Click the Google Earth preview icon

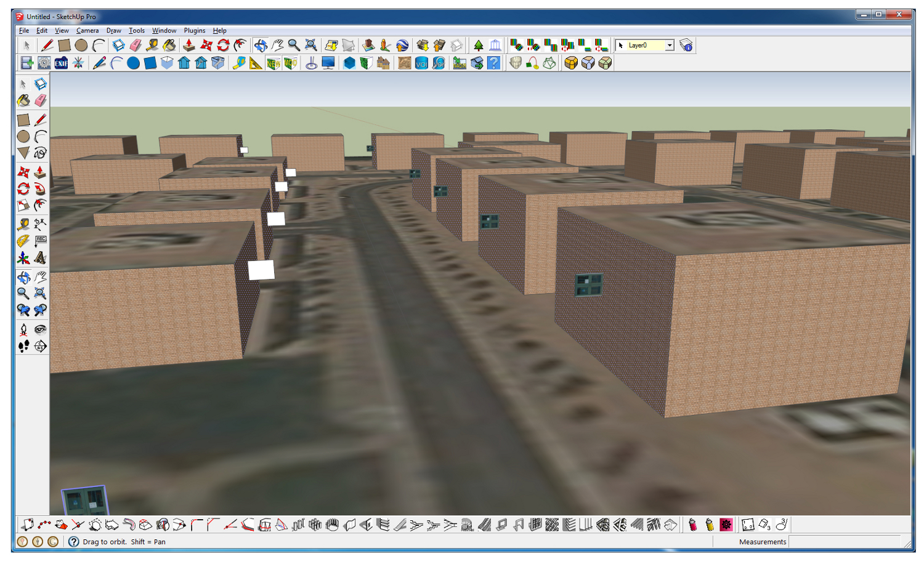[x=402, y=46]
